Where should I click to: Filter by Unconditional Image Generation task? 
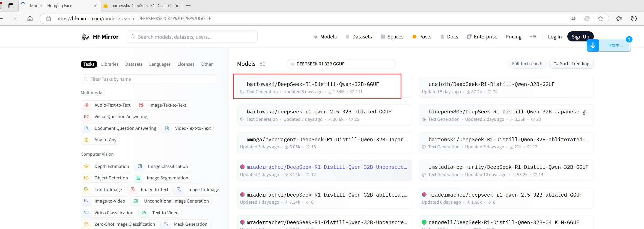pyautogui.click(x=171, y=201)
